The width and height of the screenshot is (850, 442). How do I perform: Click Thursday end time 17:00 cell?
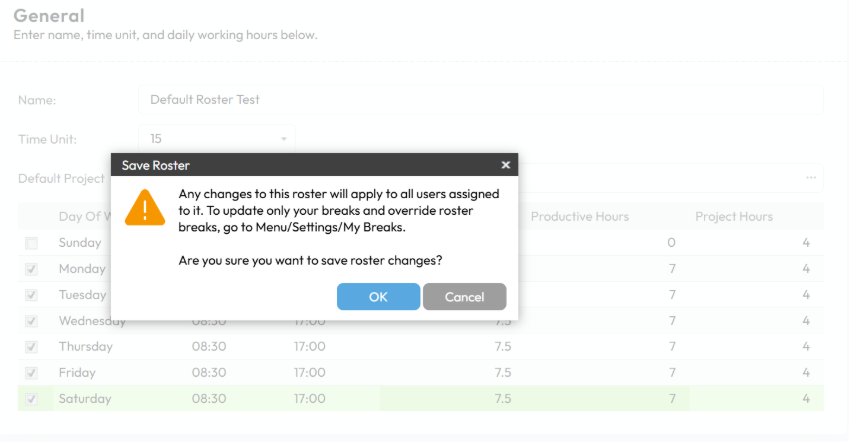(309, 347)
